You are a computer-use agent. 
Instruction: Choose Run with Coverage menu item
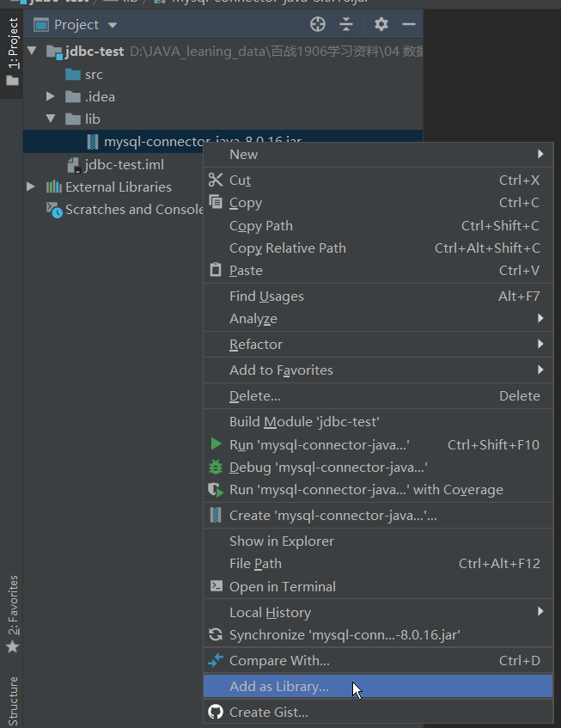[x=378, y=490]
